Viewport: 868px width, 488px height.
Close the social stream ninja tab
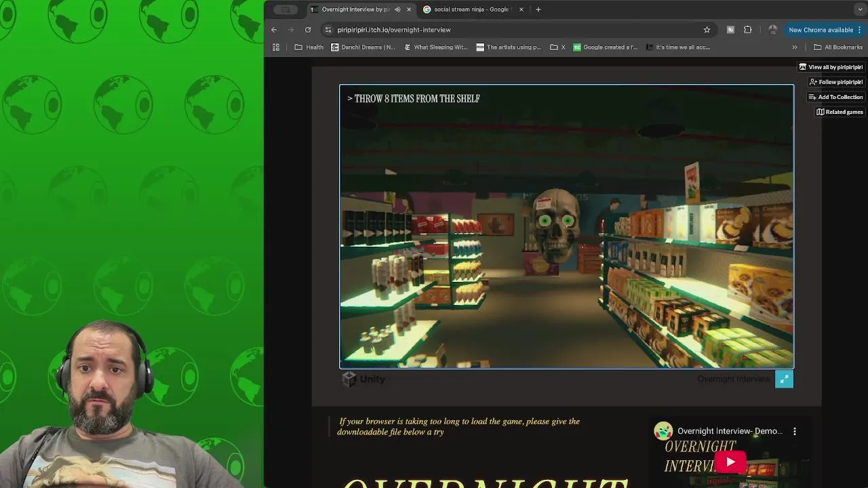point(521,9)
